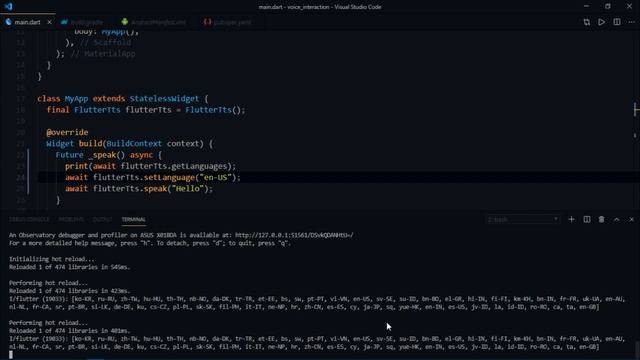Click the Dart file icon on main.dart tab
This screenshot has height=360, width=640.
point(9,22)
